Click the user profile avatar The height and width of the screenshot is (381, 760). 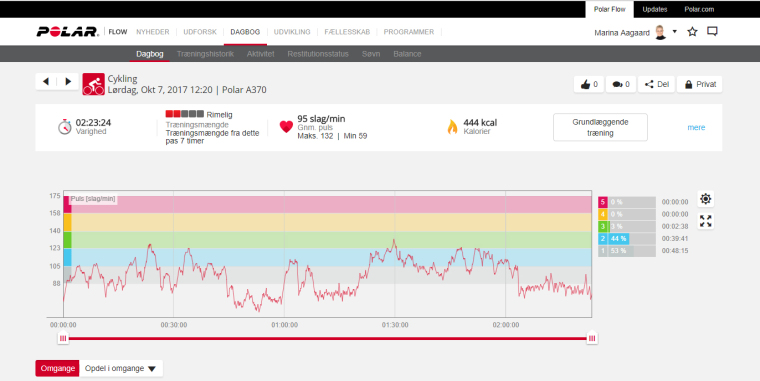[x=660, y=32]
